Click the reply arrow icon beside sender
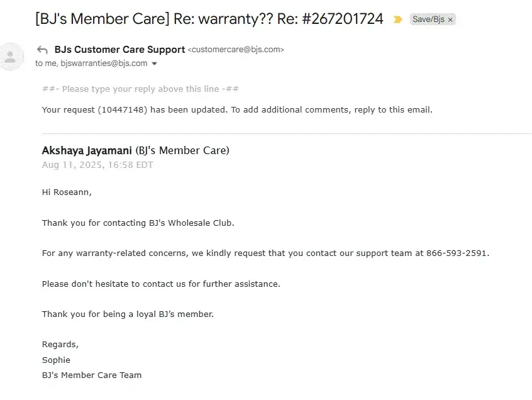532x400 pixels. coord(43,50)
